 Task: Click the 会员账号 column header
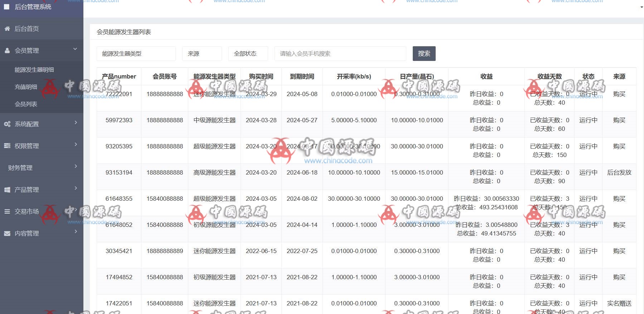tap(165, 76)
